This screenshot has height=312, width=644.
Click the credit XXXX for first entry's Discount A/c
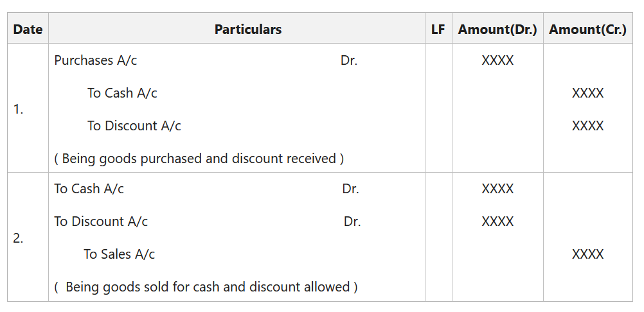point(587,126)
